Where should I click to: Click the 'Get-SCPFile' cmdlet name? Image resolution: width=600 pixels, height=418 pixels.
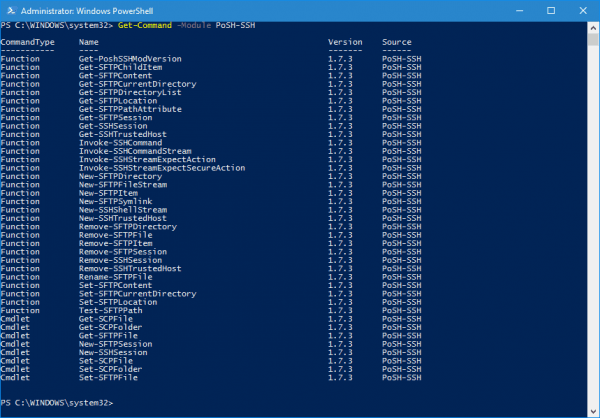[x=106, y=319]
